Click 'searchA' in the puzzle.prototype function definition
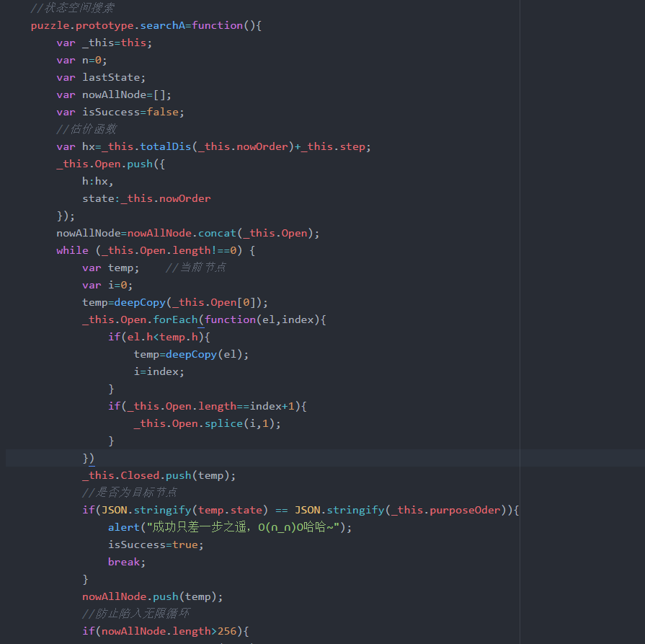 tap(162, 25)
